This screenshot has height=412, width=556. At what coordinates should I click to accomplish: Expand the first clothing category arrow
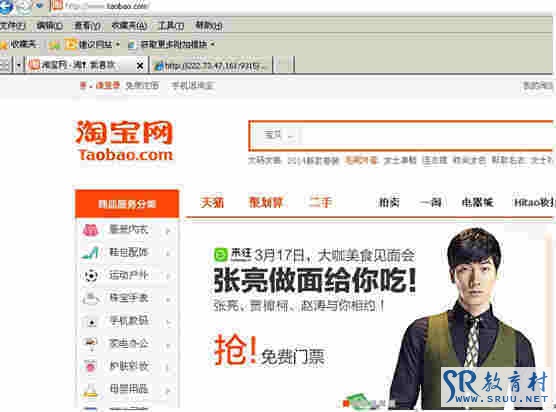click(x=168, y=231)
